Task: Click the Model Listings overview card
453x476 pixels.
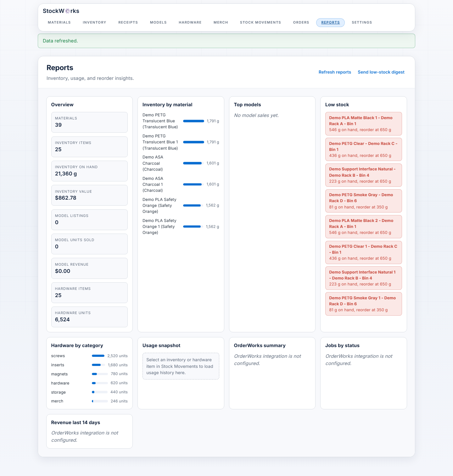Action: (x=89, y=220)
